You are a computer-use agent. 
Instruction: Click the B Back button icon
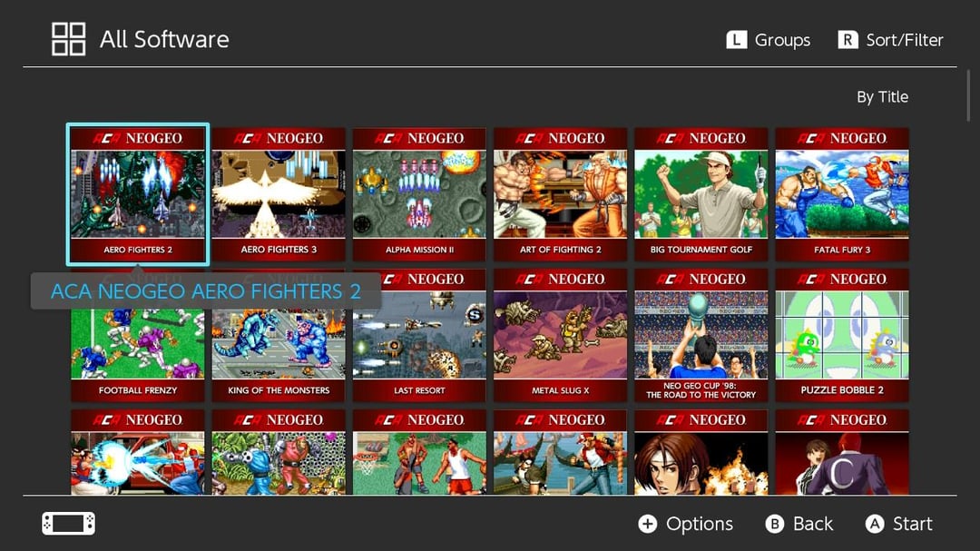(x=774, y=524)
